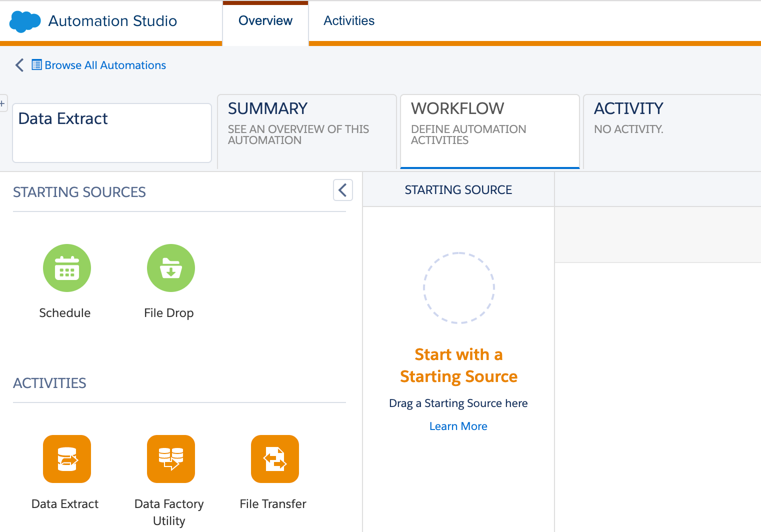This screenshot has height=532, width=761.
Task: Select the Schedule starting source icon
Action: (x=67, y=268)
